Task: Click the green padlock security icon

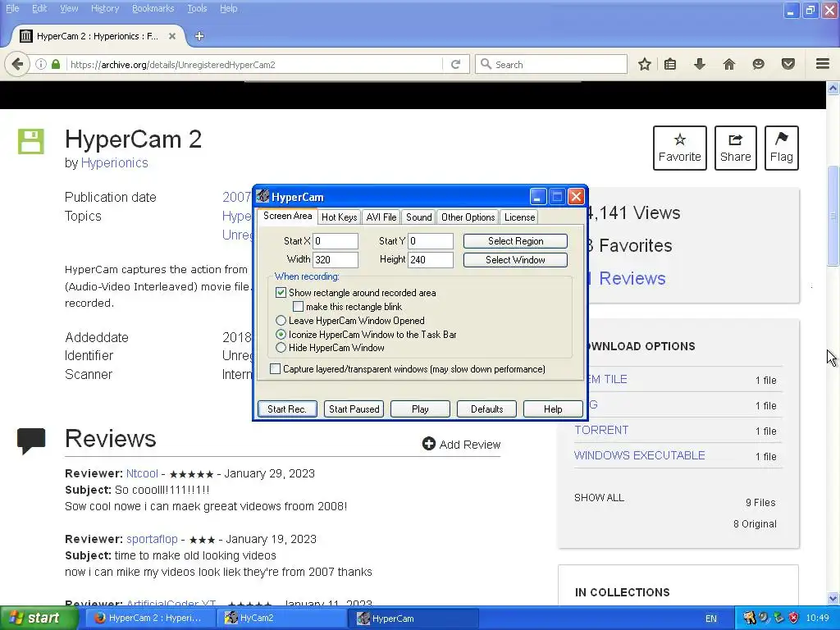Action: (56, 64)
